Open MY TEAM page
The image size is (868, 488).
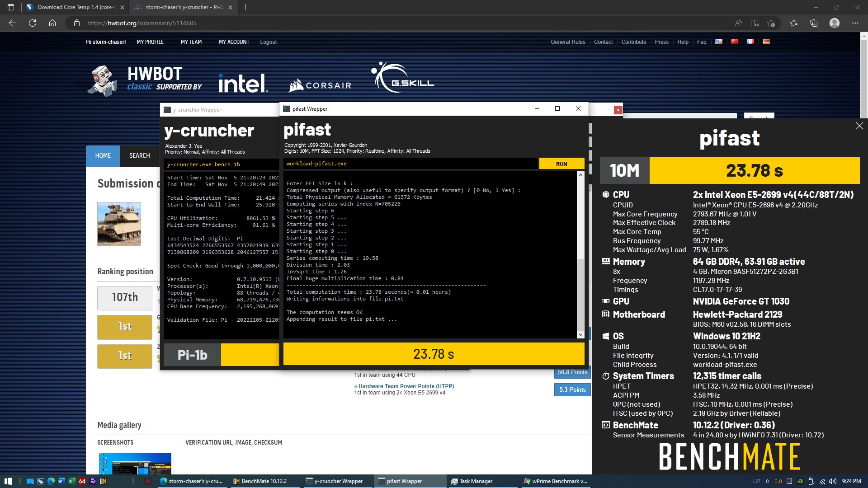pos(191,42)
